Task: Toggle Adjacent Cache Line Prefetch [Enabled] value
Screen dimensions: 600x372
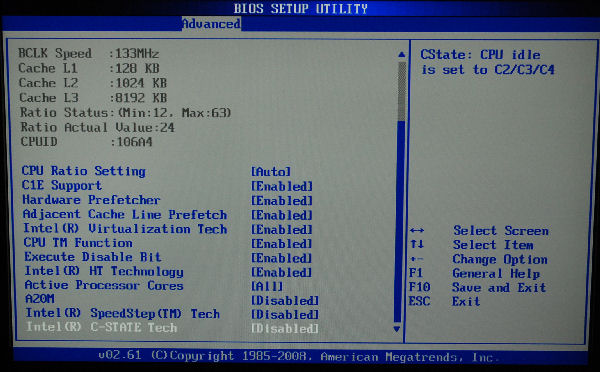Action: [x=282, y=215]
